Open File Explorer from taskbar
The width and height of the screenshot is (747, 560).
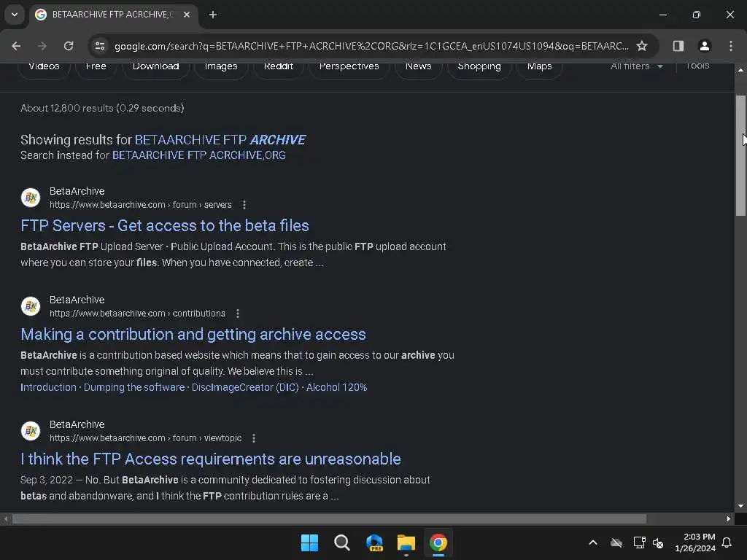pyautogui.click(x=406, y=542)
